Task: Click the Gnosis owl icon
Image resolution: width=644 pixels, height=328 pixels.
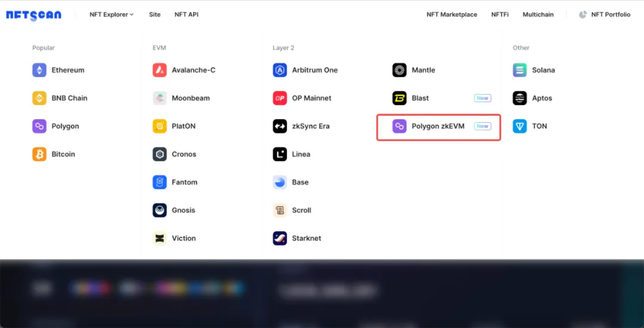Action: [x=159, y=210]
